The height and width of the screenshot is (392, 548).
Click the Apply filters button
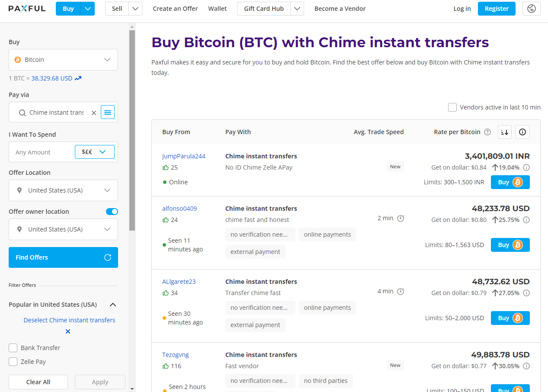click(100, 382)
